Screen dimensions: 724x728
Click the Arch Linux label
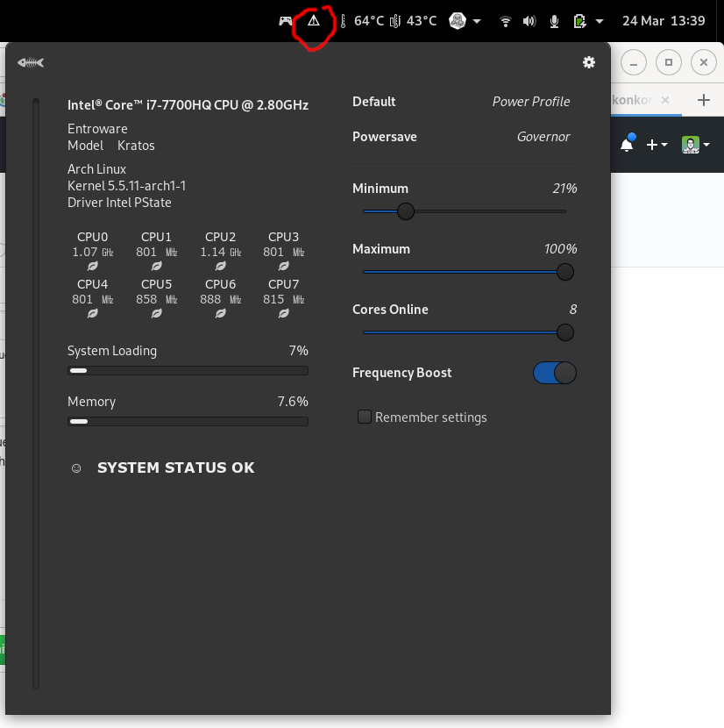96,169
